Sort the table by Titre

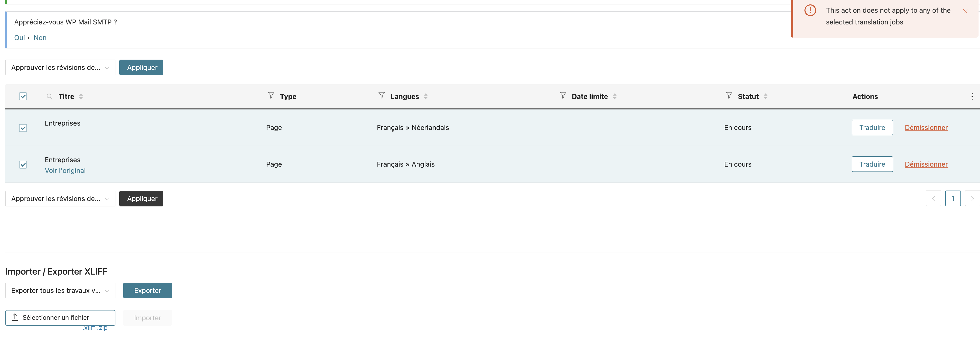[x=81, y=96]
